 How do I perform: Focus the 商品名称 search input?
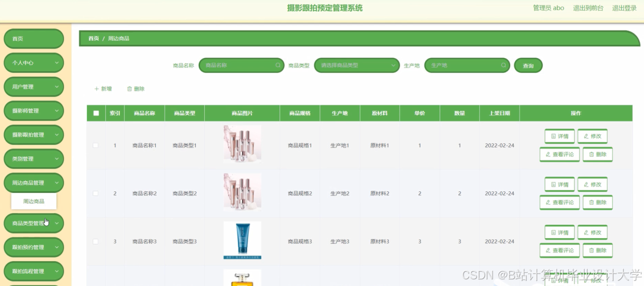[241, 65]
